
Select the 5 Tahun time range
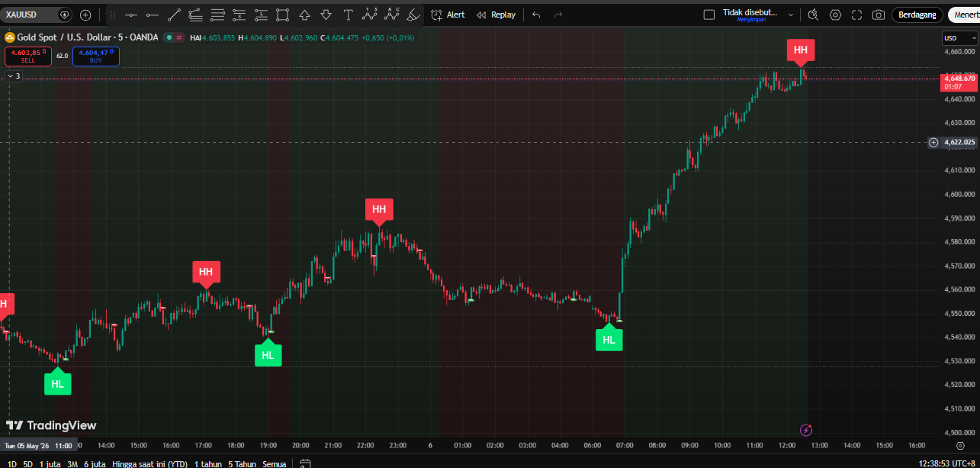tap(242, 463)
